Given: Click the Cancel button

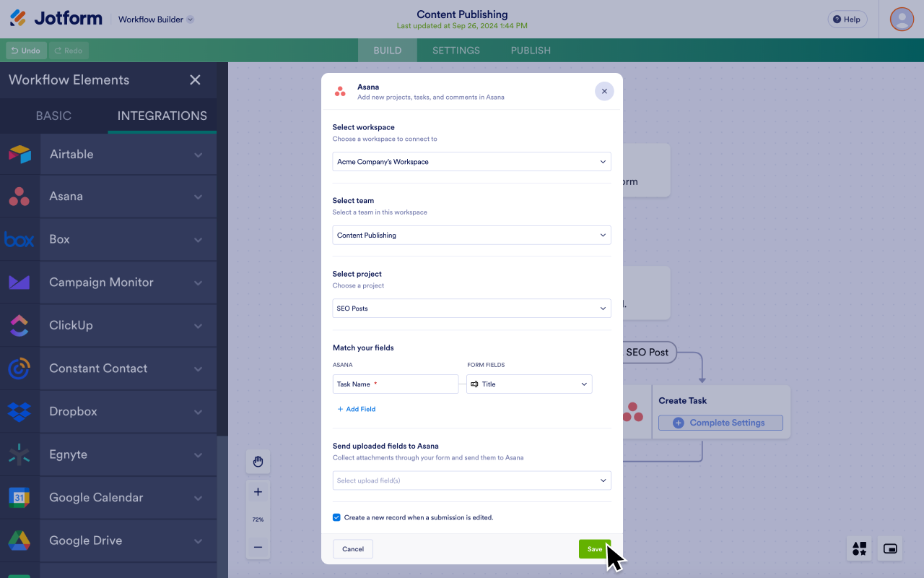Looking at the screenshot, I should [353, 549].
